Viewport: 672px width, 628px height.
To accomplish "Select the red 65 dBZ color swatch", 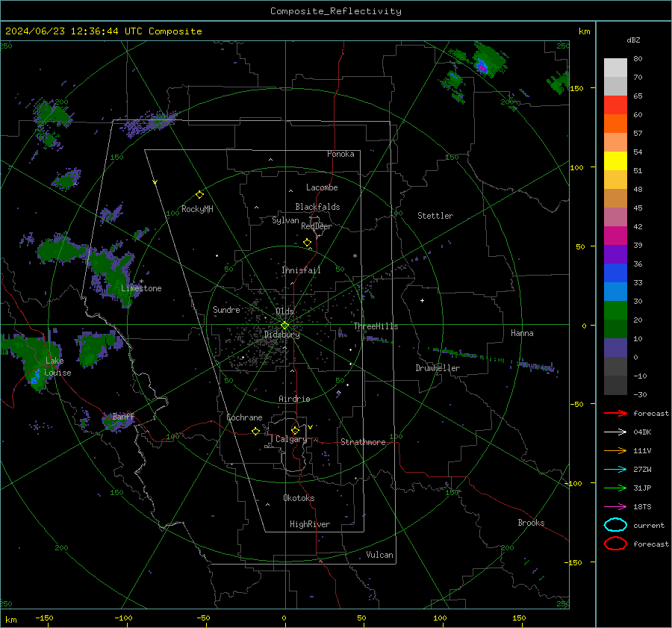I will click(x=615, y=105).
